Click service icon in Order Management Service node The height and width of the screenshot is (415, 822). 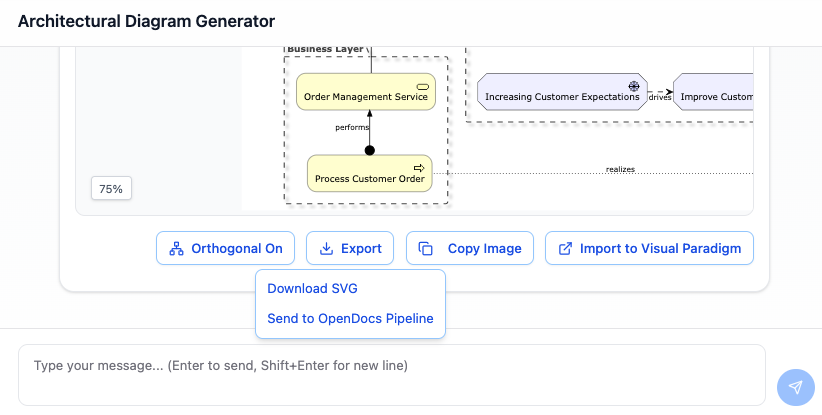422,88
